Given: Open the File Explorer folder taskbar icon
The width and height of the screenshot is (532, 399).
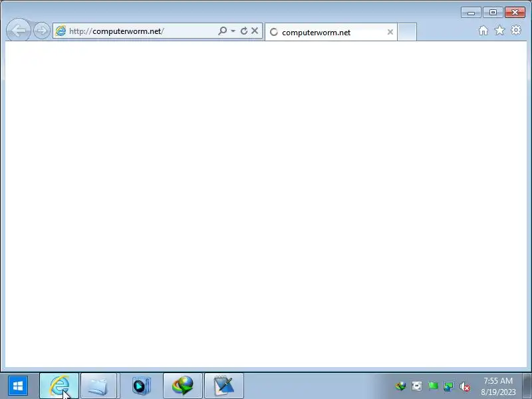Looking at the screenshot, I should coord(98,386).
